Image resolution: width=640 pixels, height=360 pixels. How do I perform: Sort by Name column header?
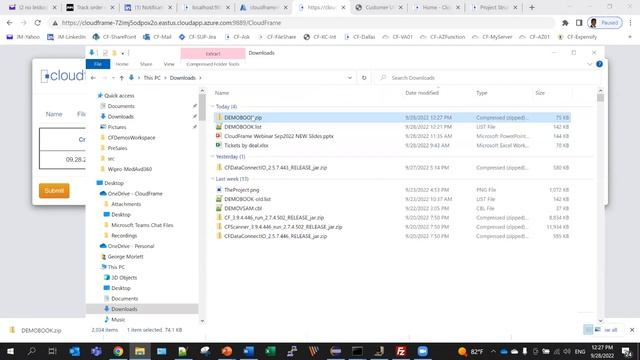(222, 93)
